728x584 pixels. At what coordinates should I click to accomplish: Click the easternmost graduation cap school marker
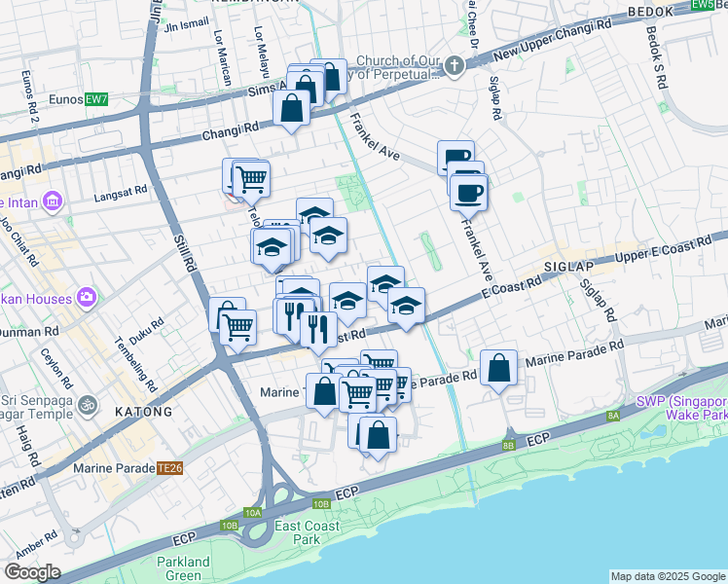click(x=406, y=307)
